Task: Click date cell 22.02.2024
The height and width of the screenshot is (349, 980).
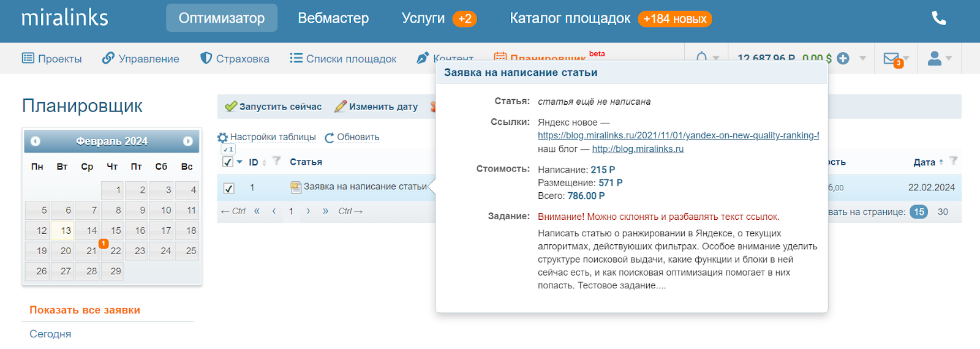Action: tap(931, 187)
